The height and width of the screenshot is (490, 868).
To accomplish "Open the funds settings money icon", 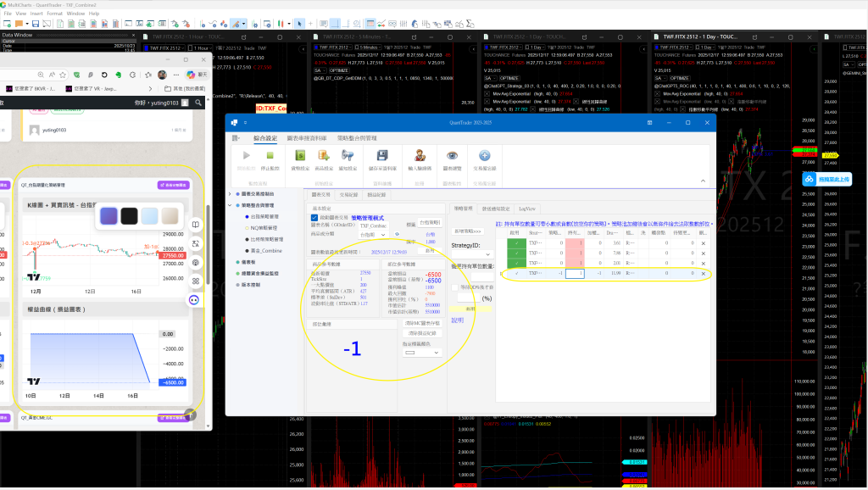I will pos(299,156).
